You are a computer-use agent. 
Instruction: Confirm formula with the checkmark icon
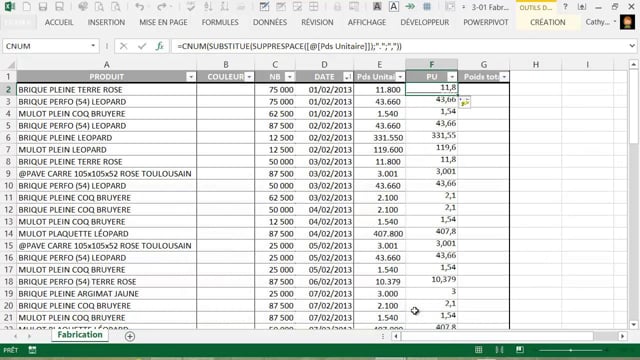[142, 46]
